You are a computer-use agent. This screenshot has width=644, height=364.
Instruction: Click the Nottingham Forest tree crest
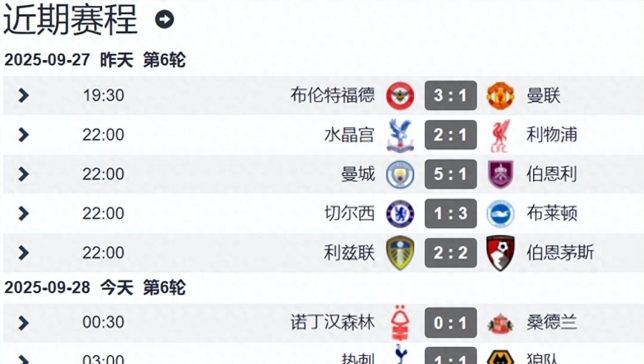pyautogui.click(x=400, y=323)
